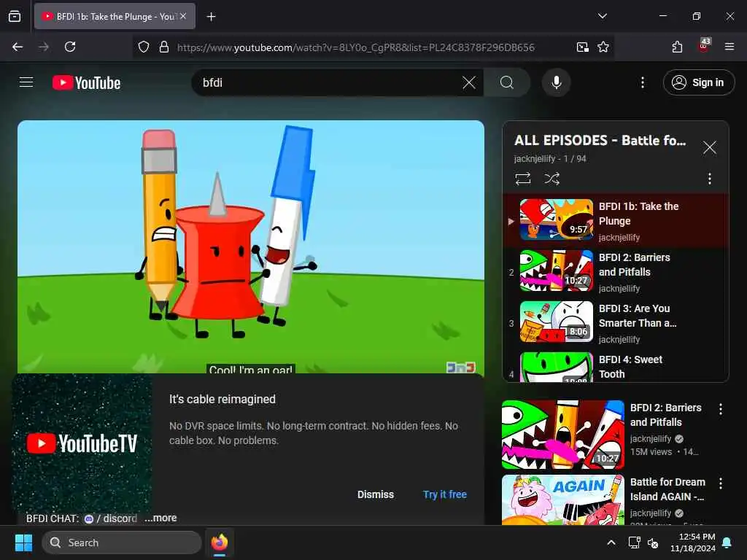Image resolution: width=747 pixels, height=560 pixels.
Task: Open the extension with badge 43
Action: pyautogui.click(x=704, y=46)
